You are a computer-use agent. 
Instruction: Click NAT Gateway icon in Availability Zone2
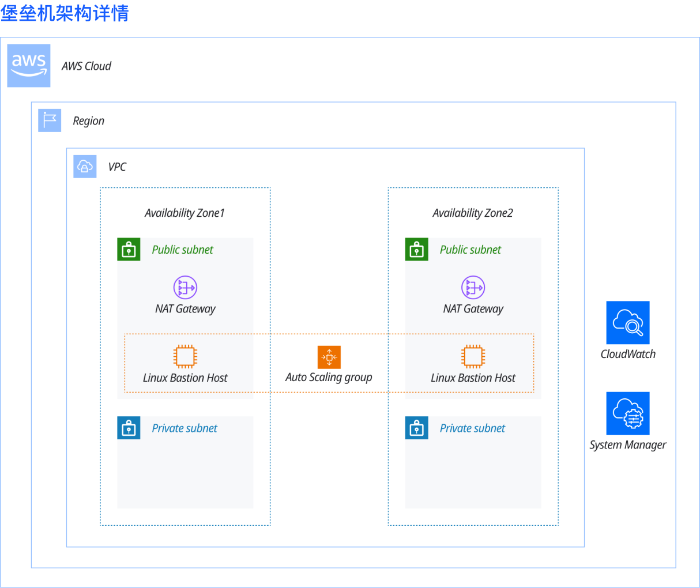point(473,287)
